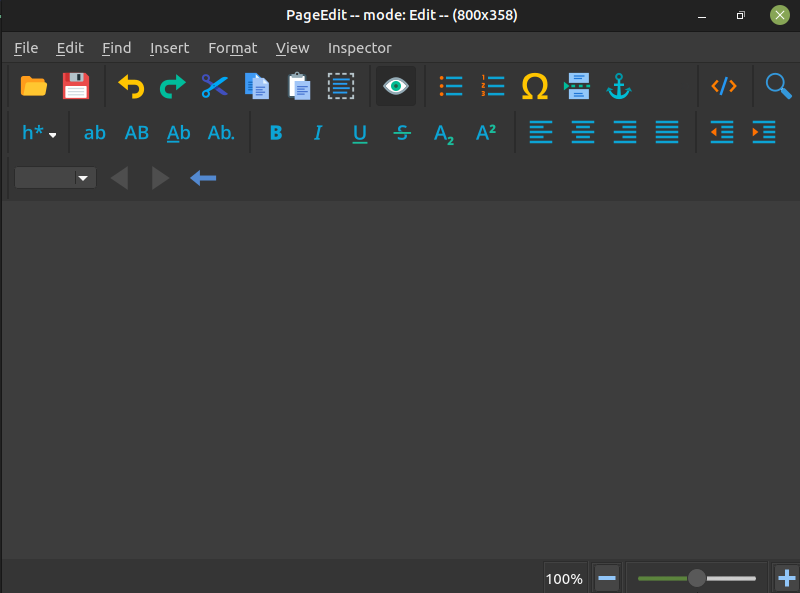Open the Inspector menu
This screenshot has height=593, width=800.
tap(359, 48)
